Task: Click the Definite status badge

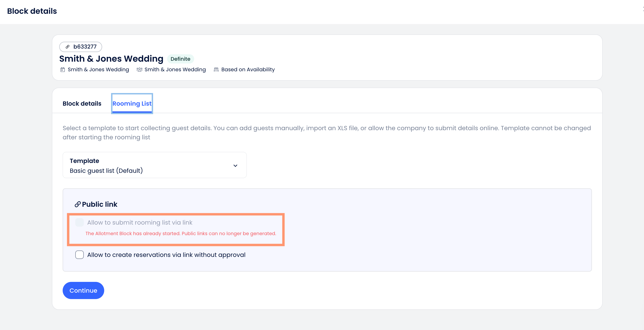Action: coord(180,59)
